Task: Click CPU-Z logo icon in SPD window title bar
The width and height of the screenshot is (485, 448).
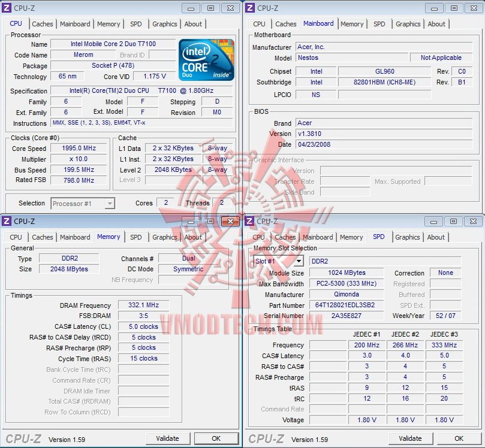Action: pyautogui.click(x=249, y=221)
